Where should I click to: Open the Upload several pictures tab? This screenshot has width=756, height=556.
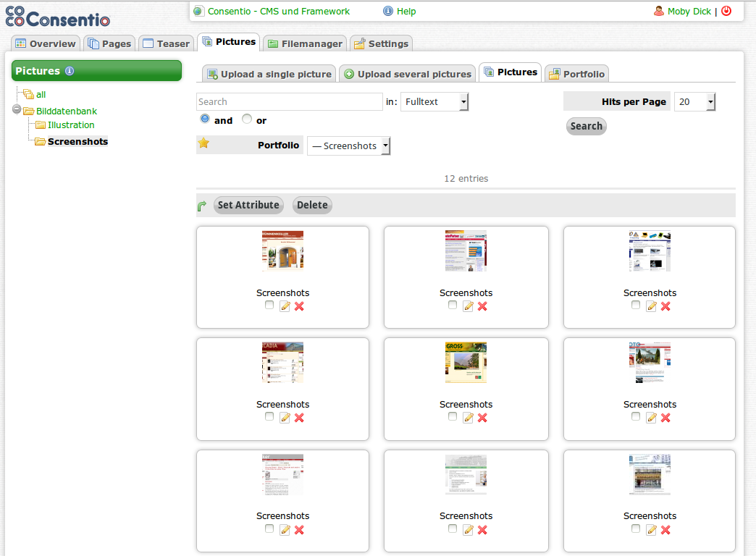coord(407,73)
